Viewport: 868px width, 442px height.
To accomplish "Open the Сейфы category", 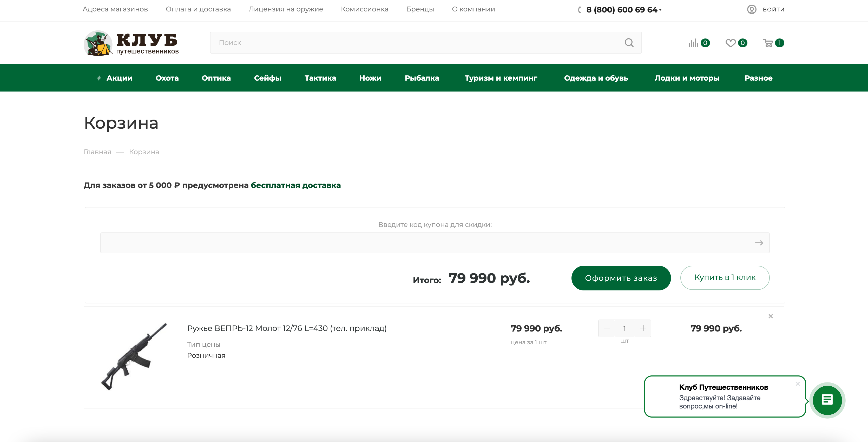I will 267,78.
